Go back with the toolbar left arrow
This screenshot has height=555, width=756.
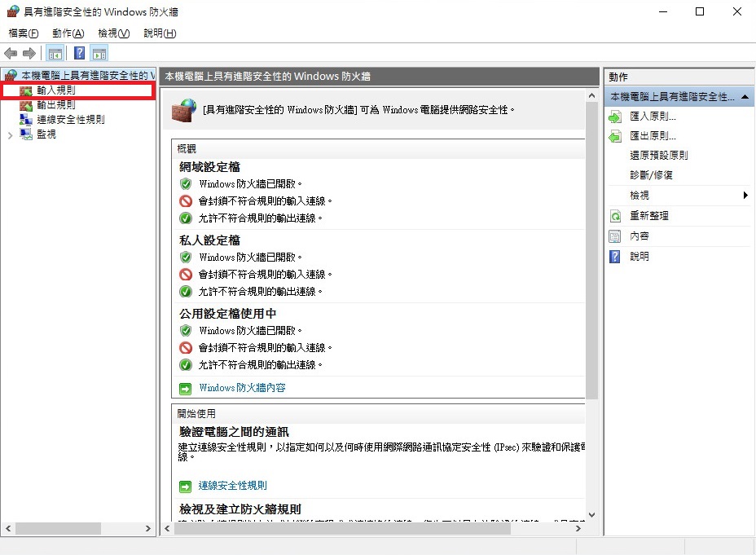(x=11, y=53)
